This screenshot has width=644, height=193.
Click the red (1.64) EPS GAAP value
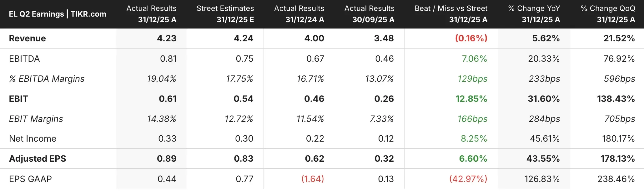pyautogui.click(x=313, y=179)
